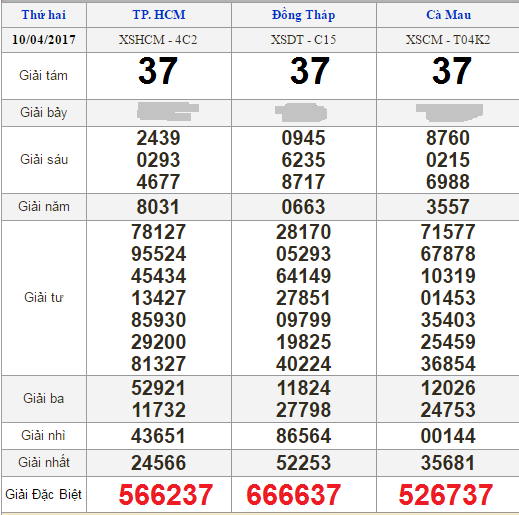
Task: Click the XSHCM - 4C2 draw code
Action: (x=158, y=40)
